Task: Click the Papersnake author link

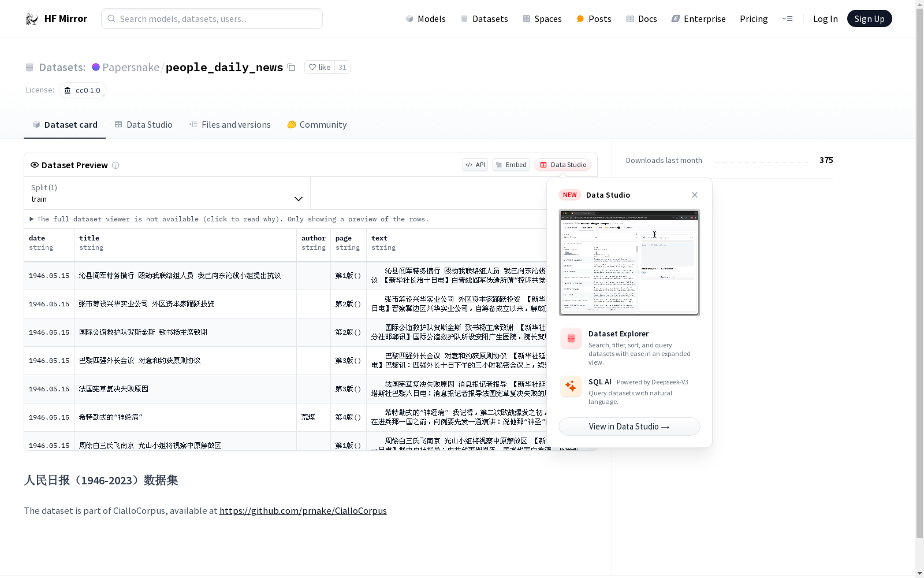Action: coord(131,67)
